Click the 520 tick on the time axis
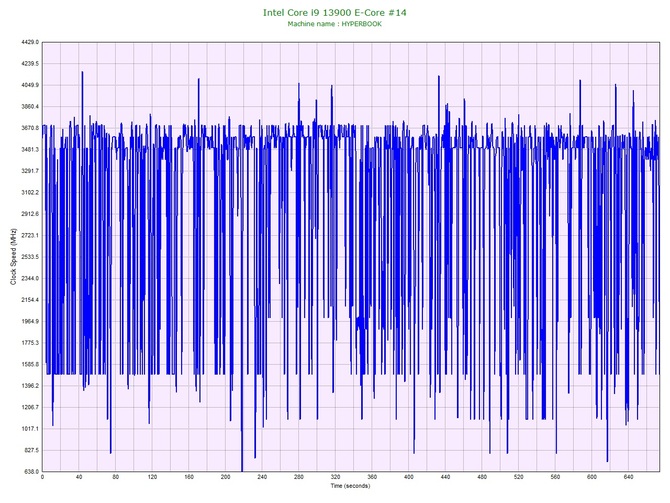670x503 pixels. pos(519,477)
